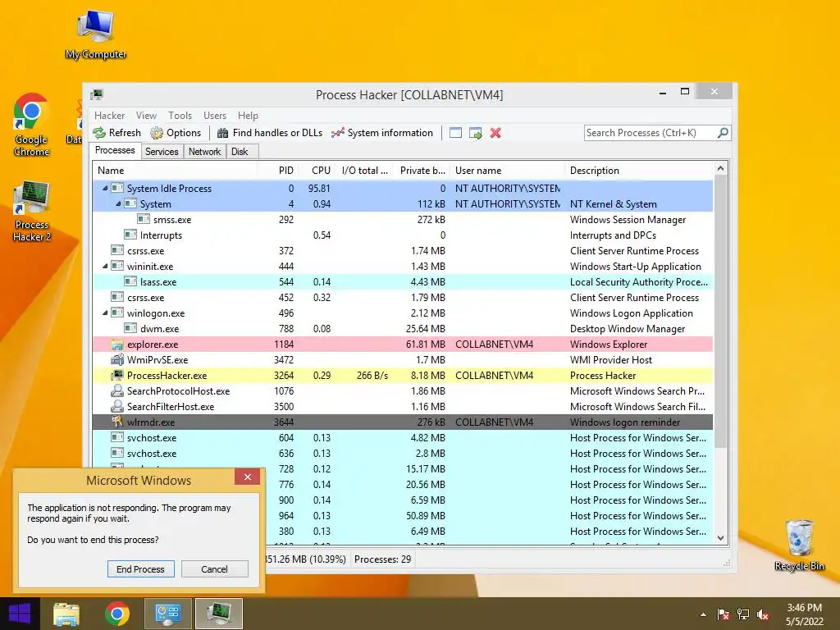
Task: Sort by Private bytes column header
Action: [x=422, y=171]
